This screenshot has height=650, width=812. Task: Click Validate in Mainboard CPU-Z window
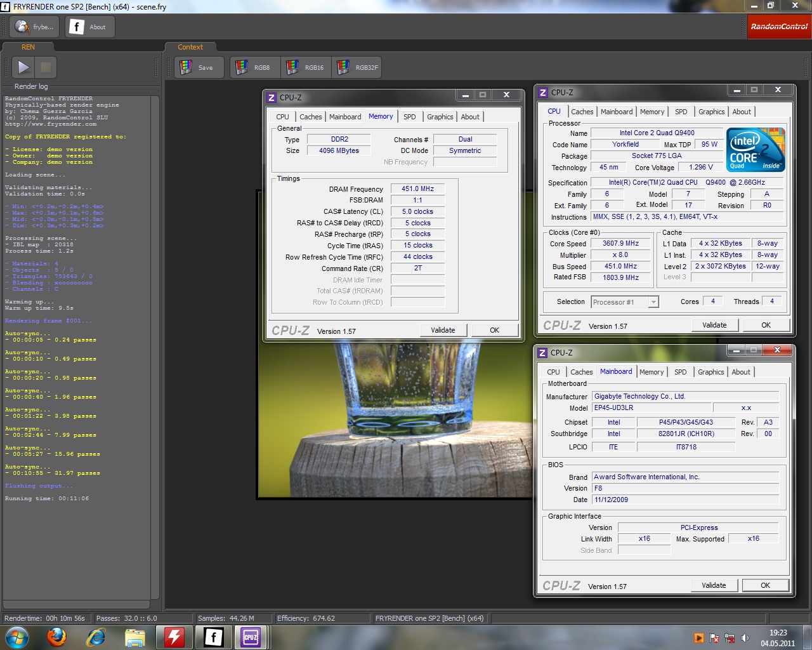tap(714, 585)
